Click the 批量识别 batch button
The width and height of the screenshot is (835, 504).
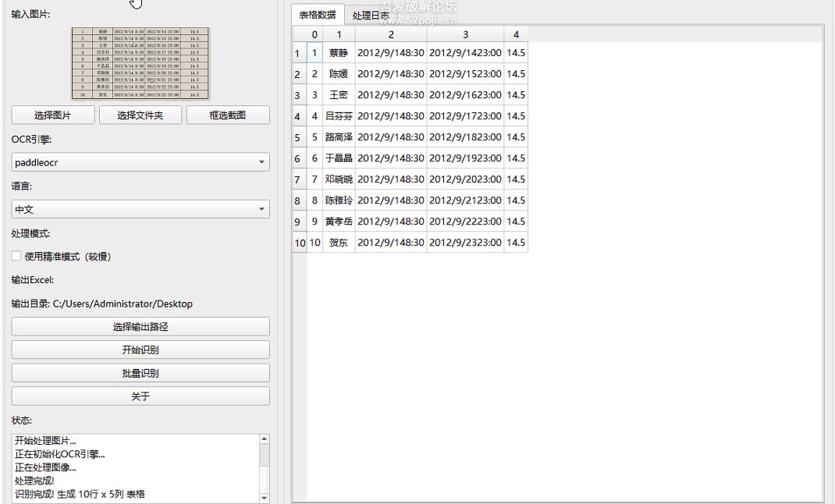click(x=140, y=374)
